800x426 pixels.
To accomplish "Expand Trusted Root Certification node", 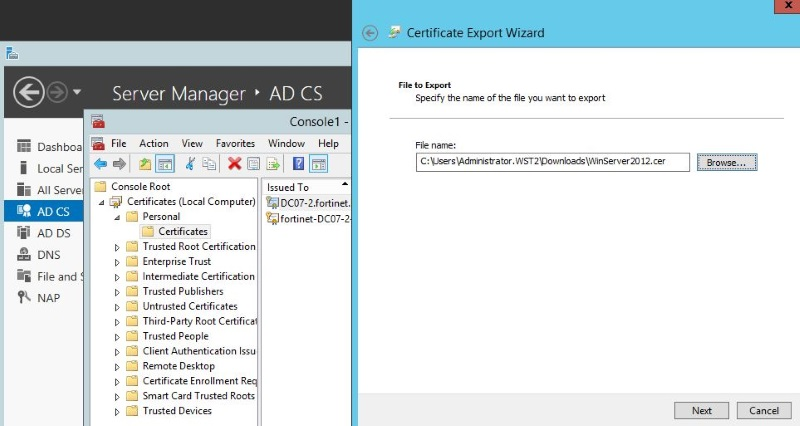I will (117, 247).
